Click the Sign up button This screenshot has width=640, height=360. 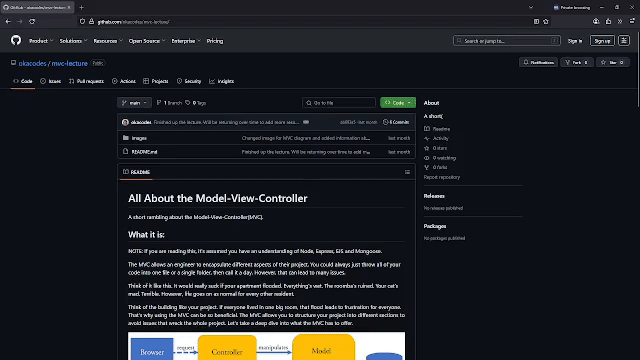coord(602,41)
